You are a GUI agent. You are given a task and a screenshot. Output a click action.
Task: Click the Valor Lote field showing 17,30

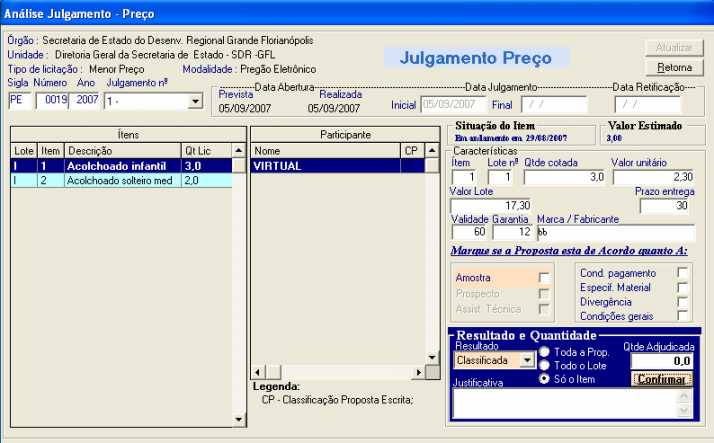(x=491, y=205)
